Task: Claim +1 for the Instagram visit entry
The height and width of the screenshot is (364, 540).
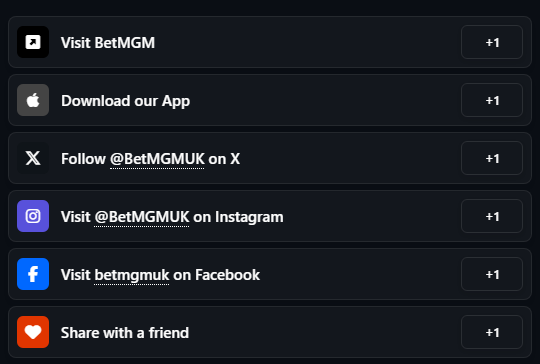Action: (x=492, y=216)
